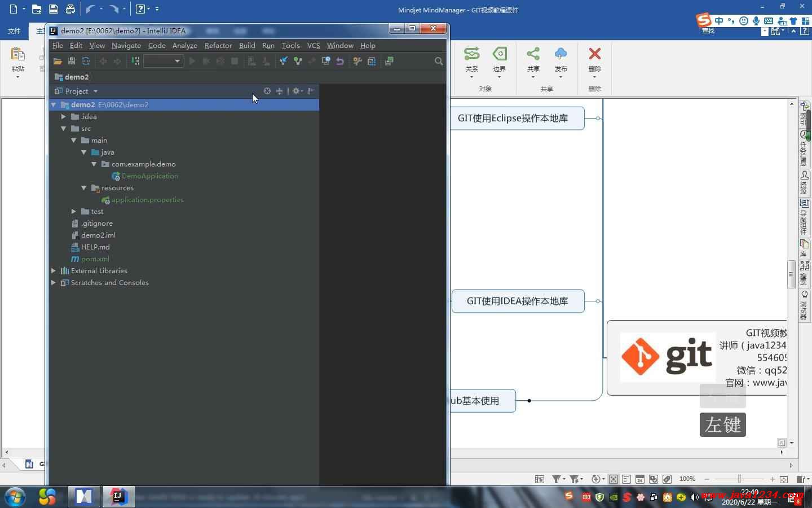This screenshot has width=812, height=508.
Task: Collapse the main folder arrow
Action: [74, 140]
